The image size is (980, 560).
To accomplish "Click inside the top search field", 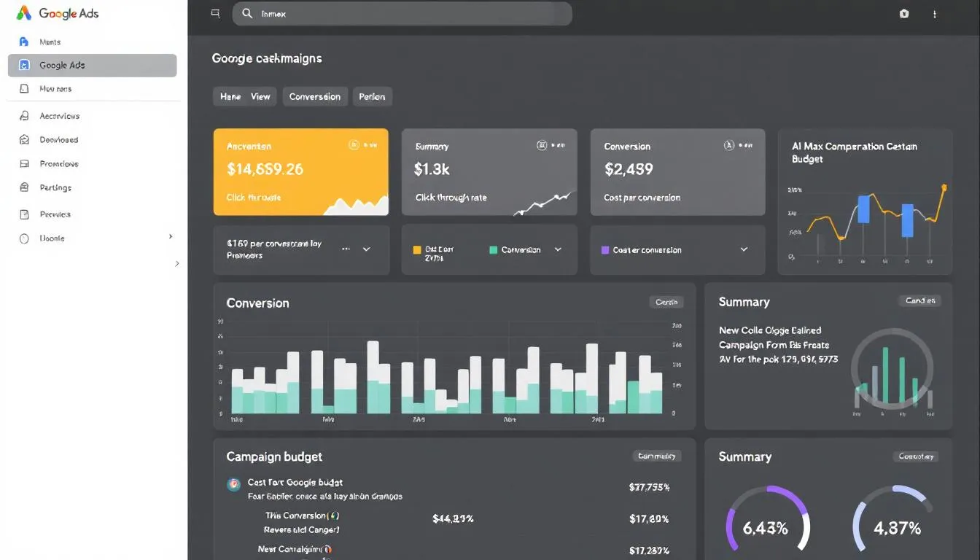I will pos(401,13).
